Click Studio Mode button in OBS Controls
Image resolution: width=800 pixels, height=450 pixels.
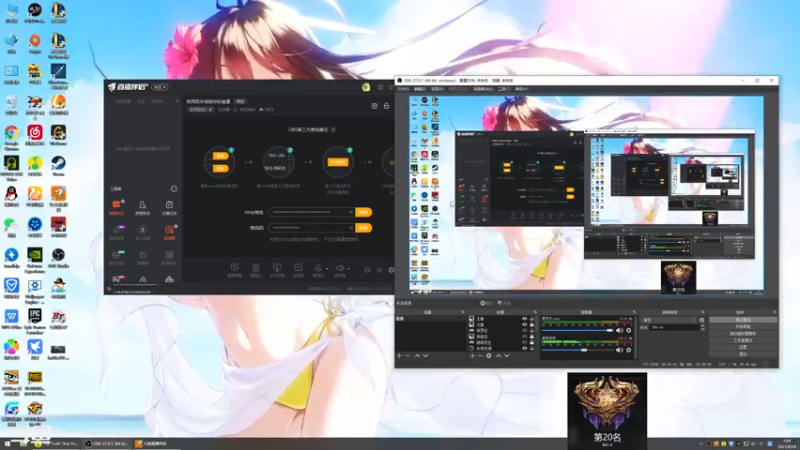(x=743, y=340)
